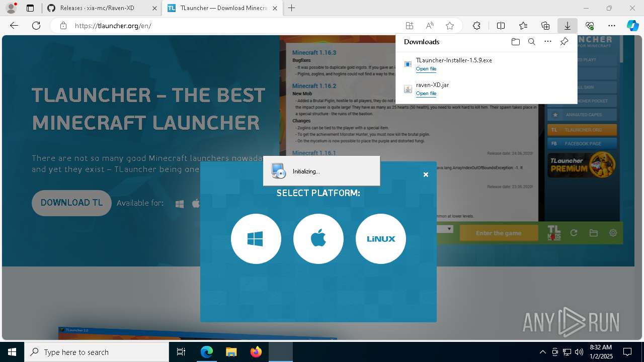
Task: Click the browser profile avatar
Action: pos(11,8)
